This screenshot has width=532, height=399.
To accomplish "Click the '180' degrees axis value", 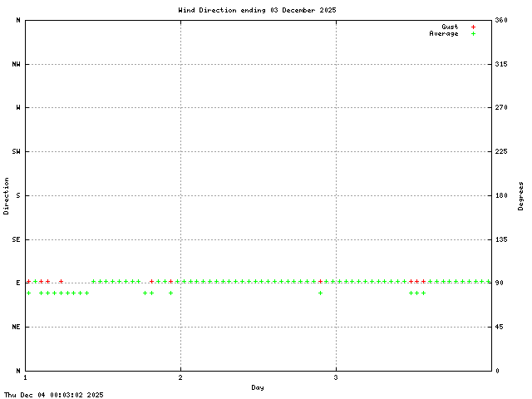I will coord(501,195).
